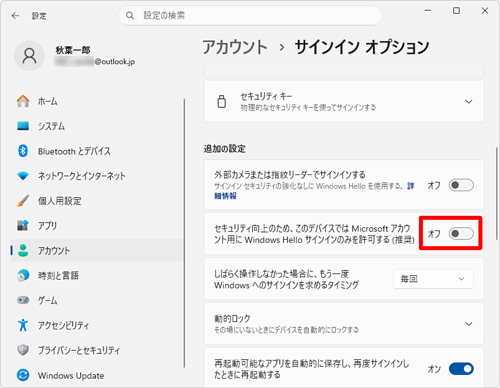Image resolution: width=500 pixels, height=388 pixels.
Task: Select アカウント in the sidebar
Action: click(97, 250)
